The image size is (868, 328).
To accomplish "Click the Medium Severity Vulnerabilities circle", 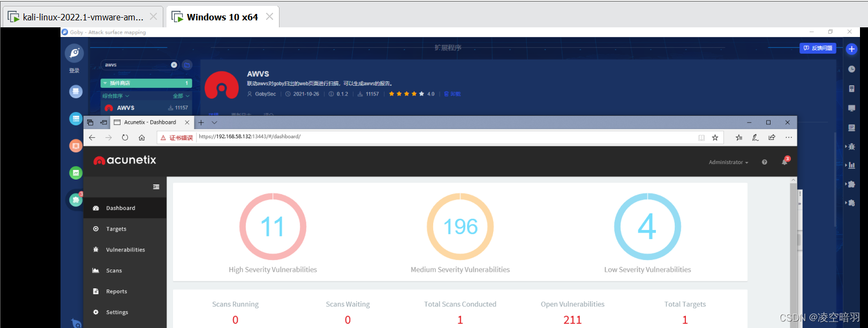I will click(460, 227).
